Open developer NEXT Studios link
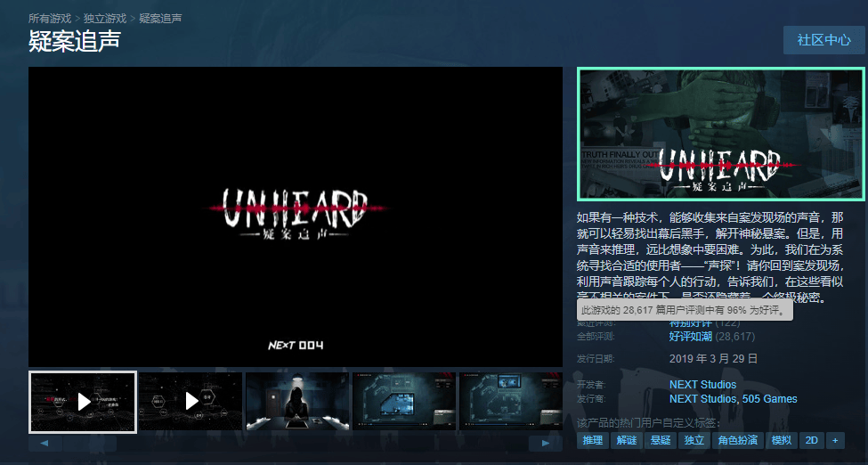The image size is (868, 465). [702, 385]
